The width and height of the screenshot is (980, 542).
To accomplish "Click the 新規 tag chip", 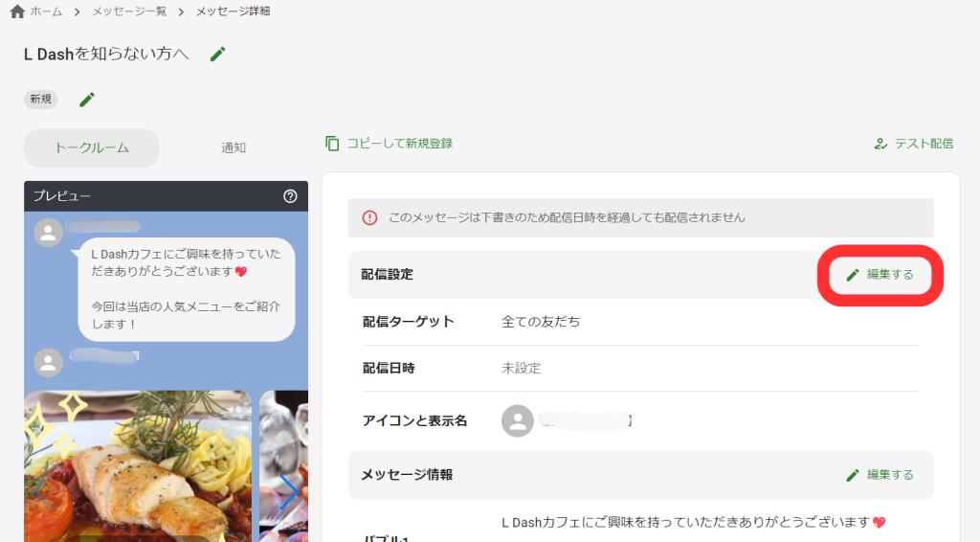I will [40, 100].
